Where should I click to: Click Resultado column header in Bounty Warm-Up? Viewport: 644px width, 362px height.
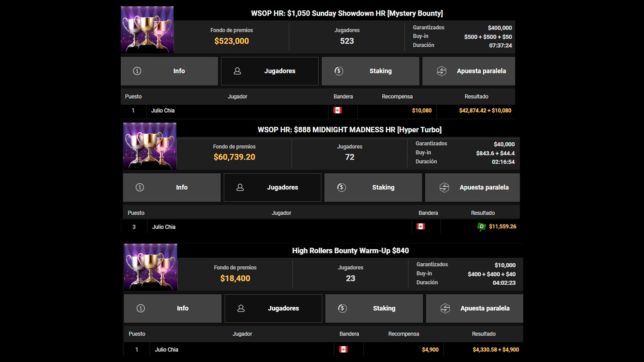click(483, 334)
